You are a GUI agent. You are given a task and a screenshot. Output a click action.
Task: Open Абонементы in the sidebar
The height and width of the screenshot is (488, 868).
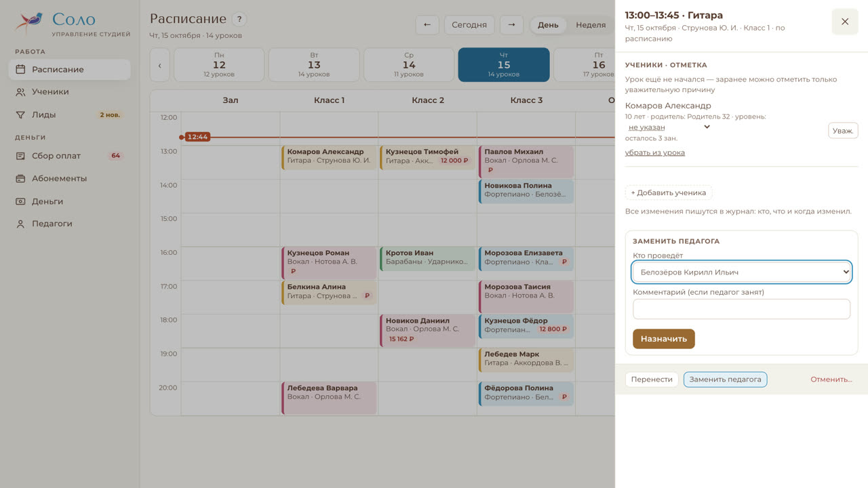(x=69, y=179)
